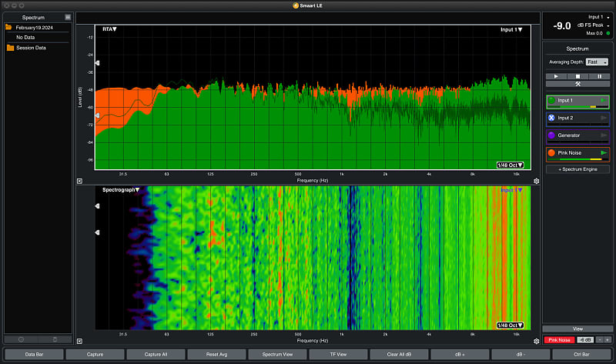616x364 pixels.
Task: Change RTA 1/48 Oct banding dropdown
Action: 510,165
